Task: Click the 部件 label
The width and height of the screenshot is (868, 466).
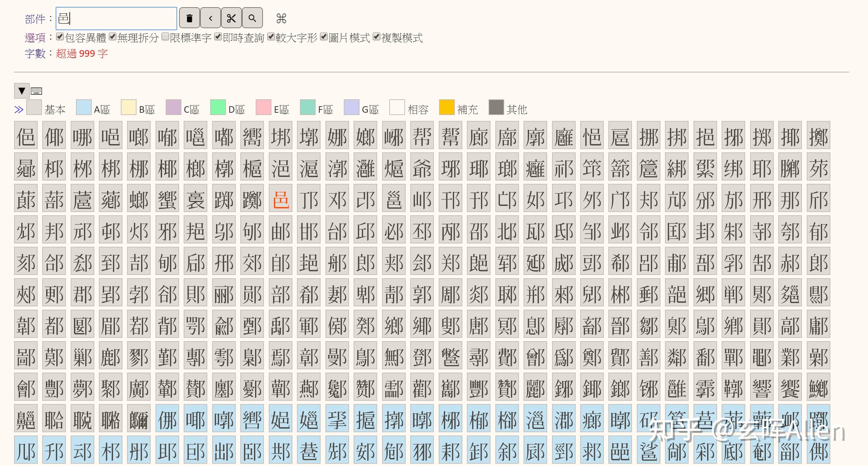Action: [x=35, y=19]
